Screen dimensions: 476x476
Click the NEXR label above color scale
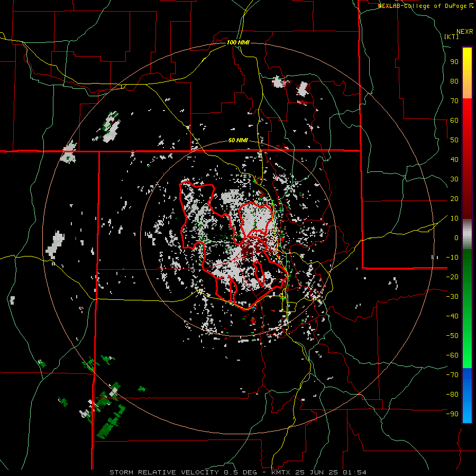click(x=464, y=32)
